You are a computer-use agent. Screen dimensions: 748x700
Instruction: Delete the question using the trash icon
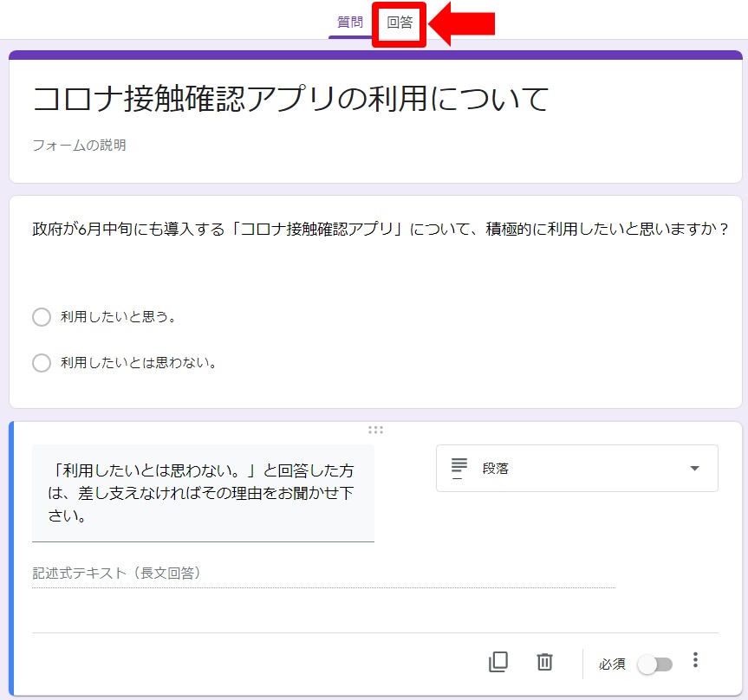[x=544, y=662]
